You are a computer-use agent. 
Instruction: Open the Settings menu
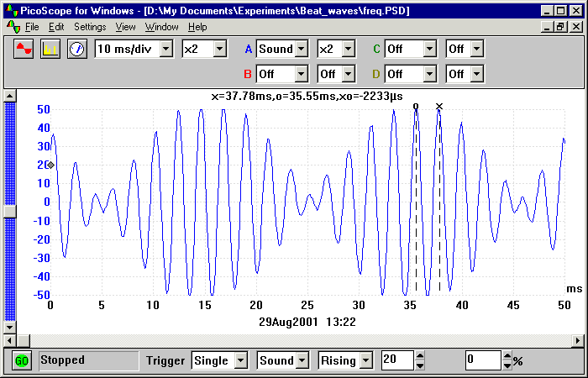(90, 27)
